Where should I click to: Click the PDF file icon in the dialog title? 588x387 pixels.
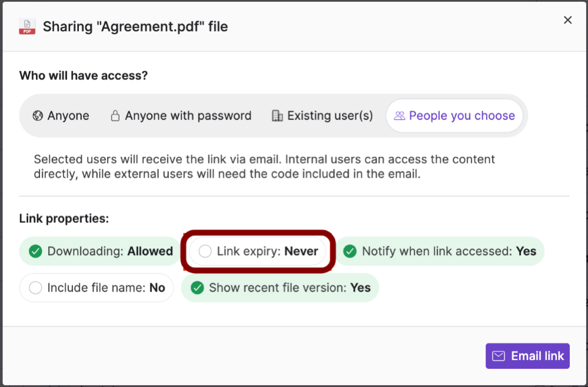click(27, 26)
